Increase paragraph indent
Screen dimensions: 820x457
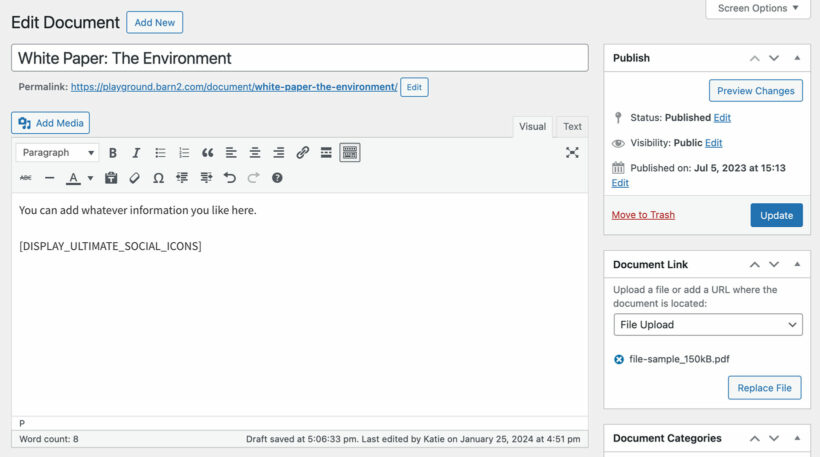click(x=206, y=178)
